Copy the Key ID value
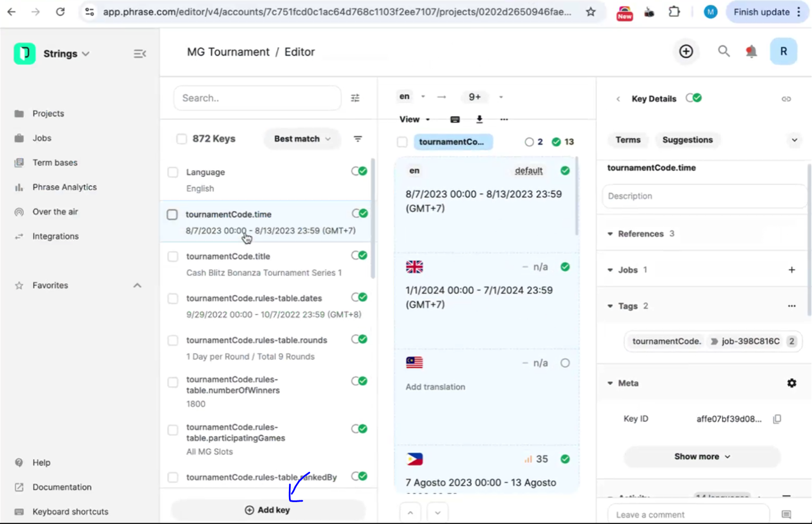Screen dimensions: 812x524 (x=777, y=419)
